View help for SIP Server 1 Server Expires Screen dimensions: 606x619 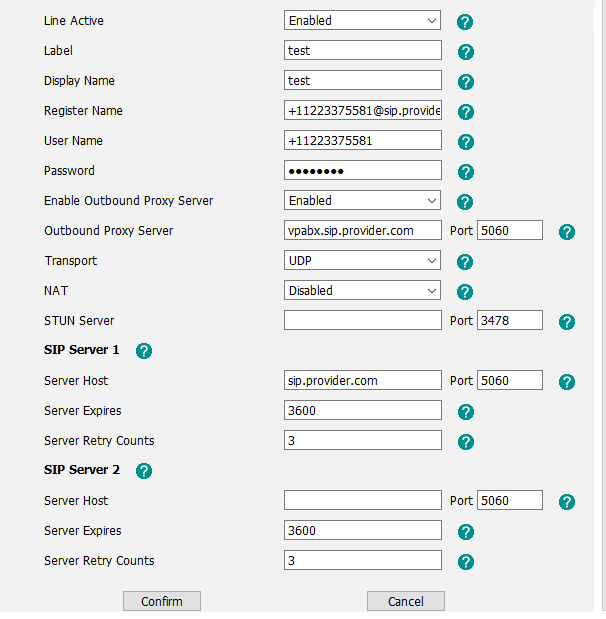465,412
